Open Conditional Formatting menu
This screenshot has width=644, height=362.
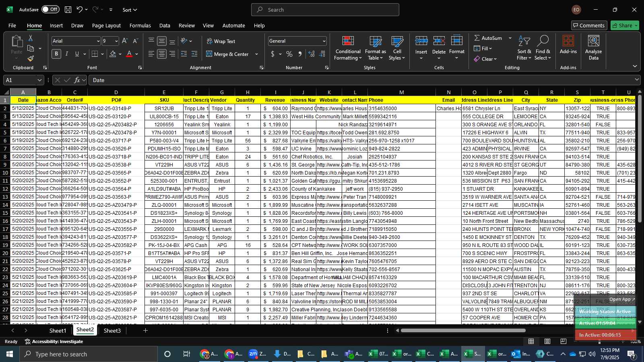point(348,48)
